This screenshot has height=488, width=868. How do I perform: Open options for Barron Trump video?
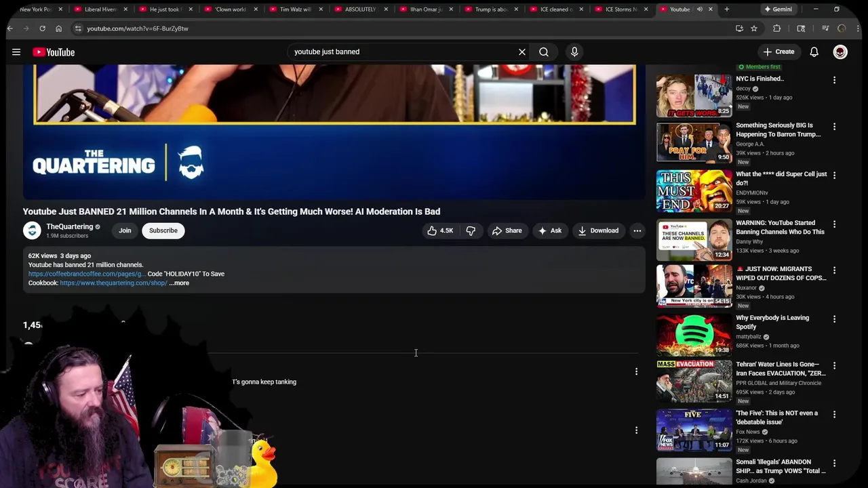point(834,127)
